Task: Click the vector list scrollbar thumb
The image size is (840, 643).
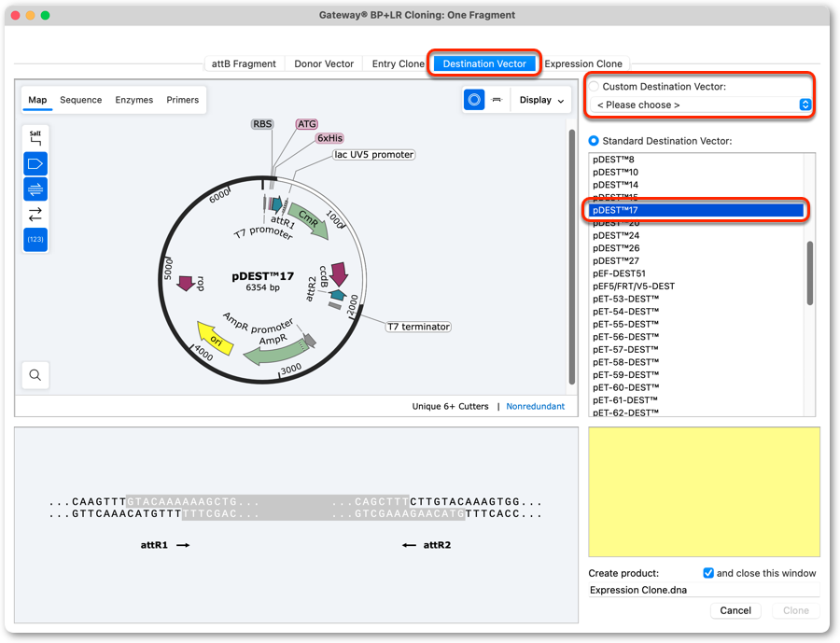Action: (x=809, y=273)
